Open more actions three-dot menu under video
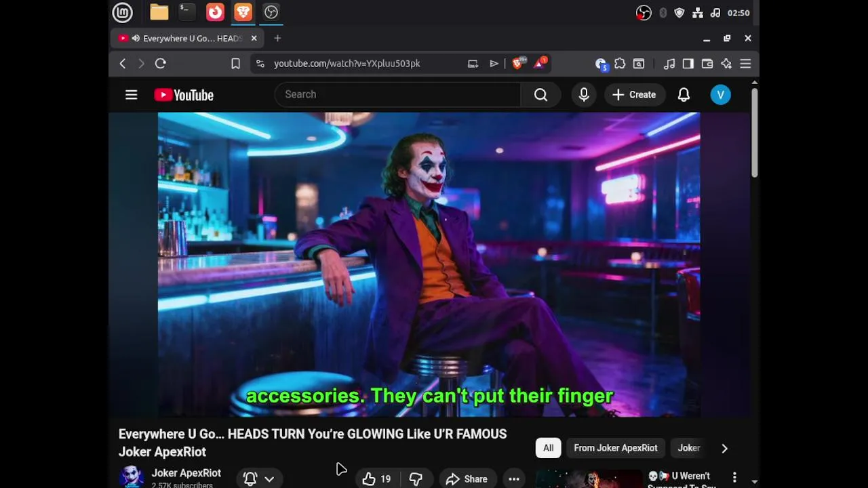This screenshot has width=868, height=488. (x=514, y=479)
